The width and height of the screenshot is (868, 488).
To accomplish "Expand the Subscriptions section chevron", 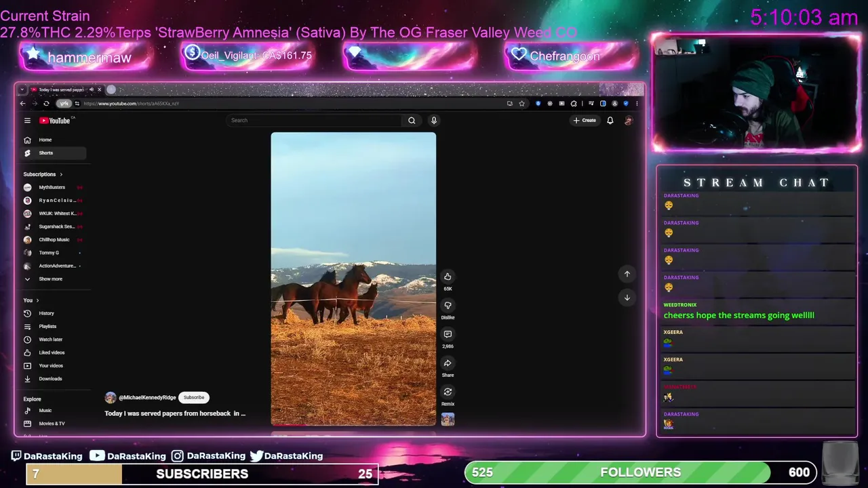I will tap(61, 174).
